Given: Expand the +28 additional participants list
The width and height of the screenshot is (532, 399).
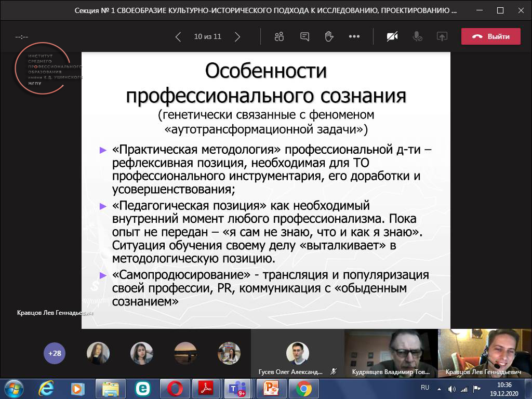Looking at the screenshot, I should pos(55,353).
